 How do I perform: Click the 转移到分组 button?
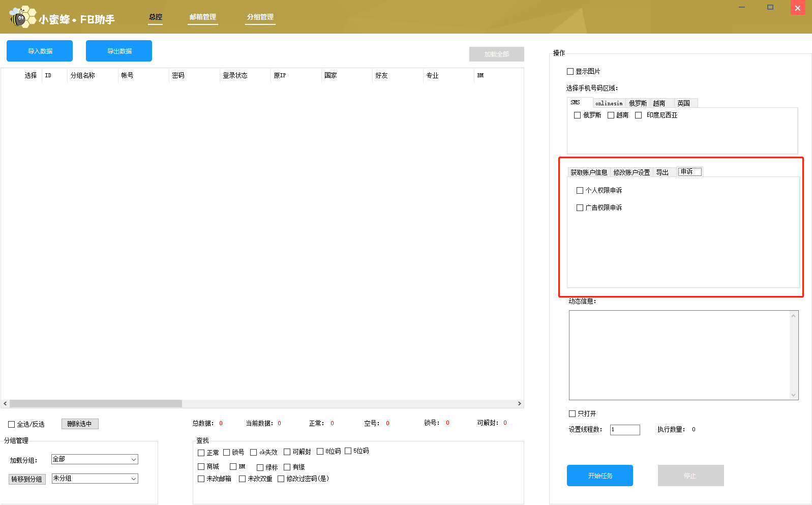[27, 479]
